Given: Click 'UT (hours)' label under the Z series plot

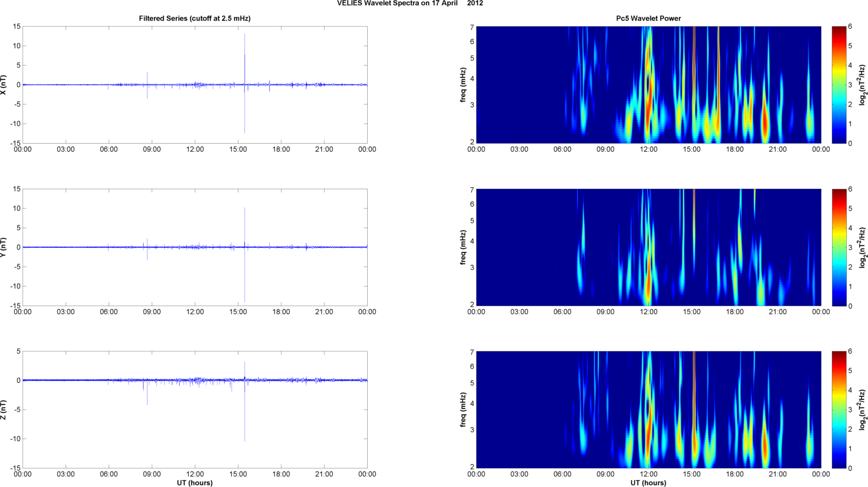Looking at the screenshot, I should [x=194, y=483].
